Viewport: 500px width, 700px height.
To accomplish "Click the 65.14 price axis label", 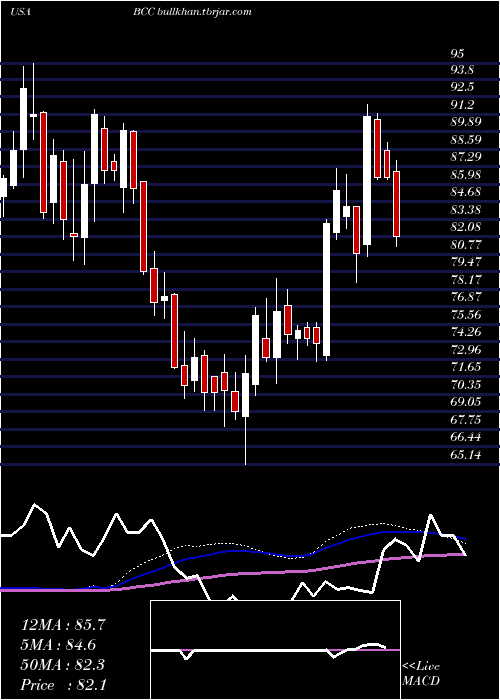I will click(x=465, y=455).
